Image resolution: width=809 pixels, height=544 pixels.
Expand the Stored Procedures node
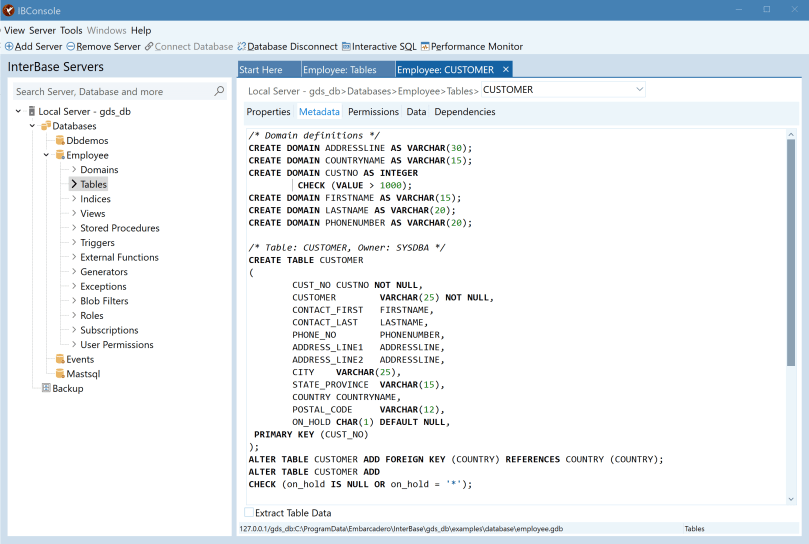pyautogui.click(x=74, y=228)
